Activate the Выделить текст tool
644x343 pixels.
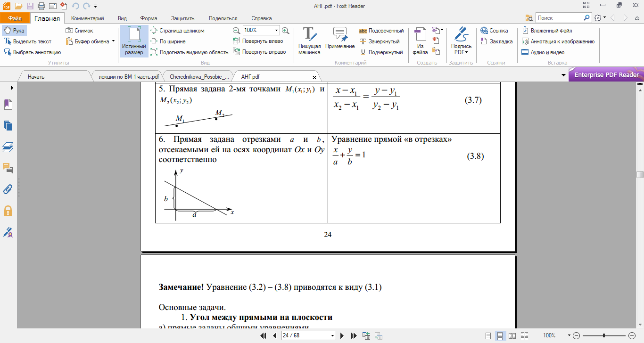(x=28, y=41)
